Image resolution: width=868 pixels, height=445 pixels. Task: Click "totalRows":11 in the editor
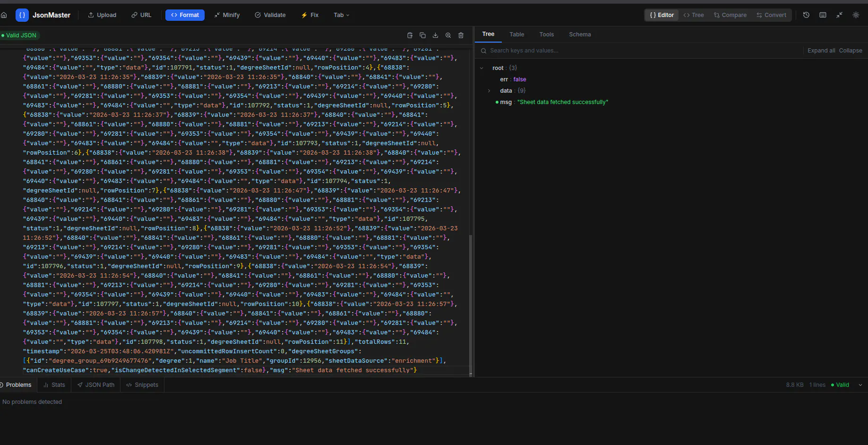coord(380,342)
